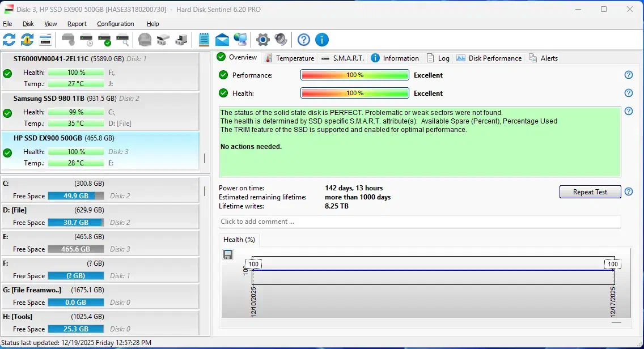
Task: Click the blue refresh arrows toolbar icon
Action: [9, 40]
